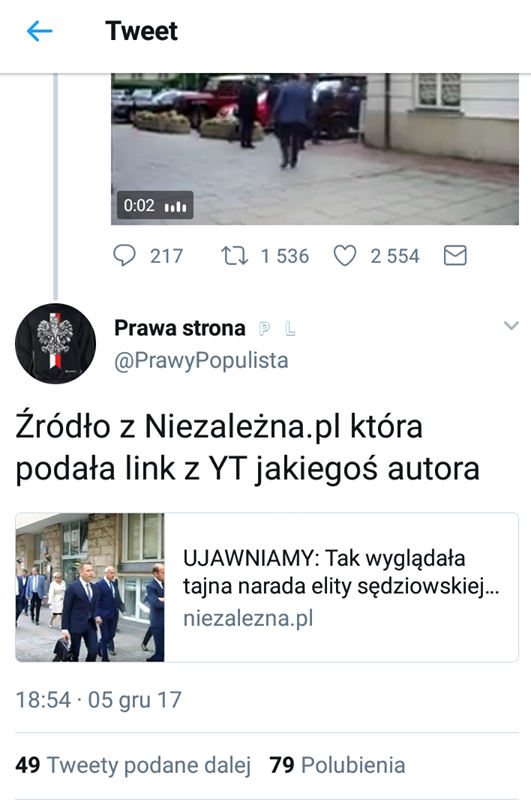Share tweet via envelope message icon
The height and width of the screenshot is (801, 531).
tap(455, 255)
